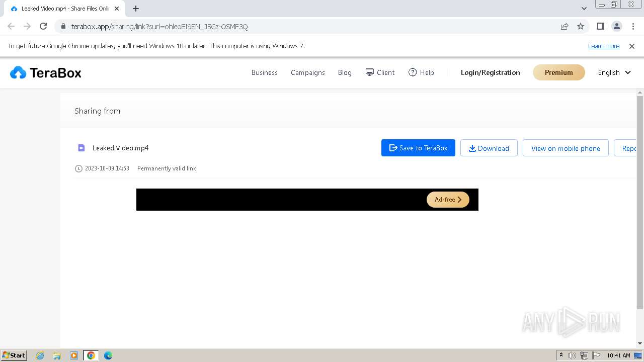Click View on mobile phone
644x362 pixels.
coord(566,148)
